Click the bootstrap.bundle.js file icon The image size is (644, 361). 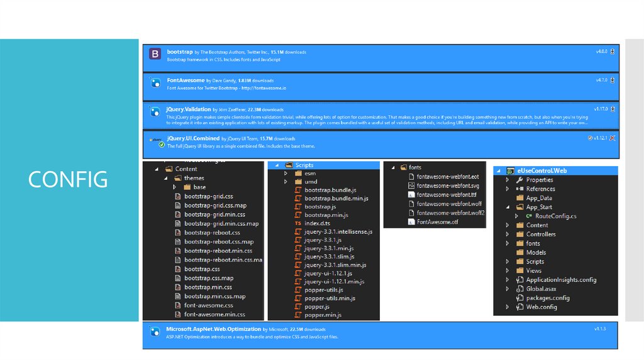[298, 190]
